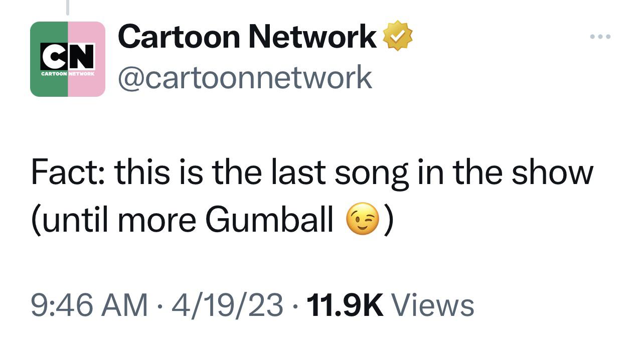Click the gold verified checkmark badge
The width and height of the screenshot is (644, 344).
[x=398, y=36]
